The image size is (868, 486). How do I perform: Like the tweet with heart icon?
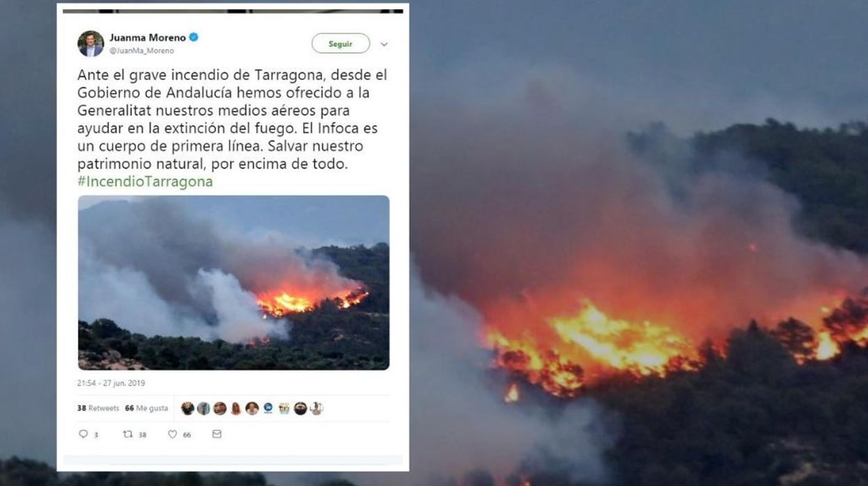[173, 434]
